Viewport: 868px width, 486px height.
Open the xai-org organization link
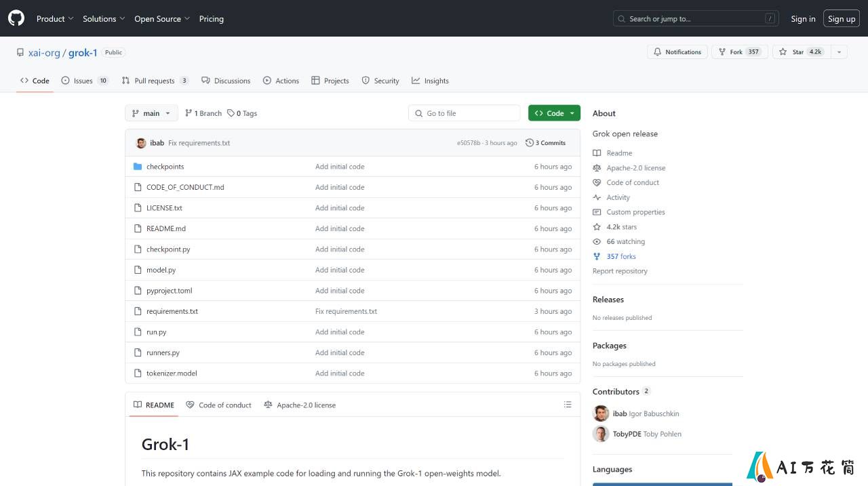coord(44,52)
